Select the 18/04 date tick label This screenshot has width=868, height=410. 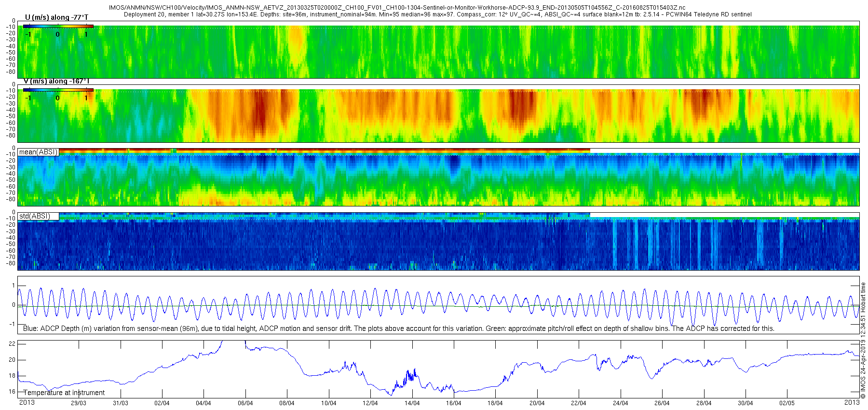pos(495,403)
